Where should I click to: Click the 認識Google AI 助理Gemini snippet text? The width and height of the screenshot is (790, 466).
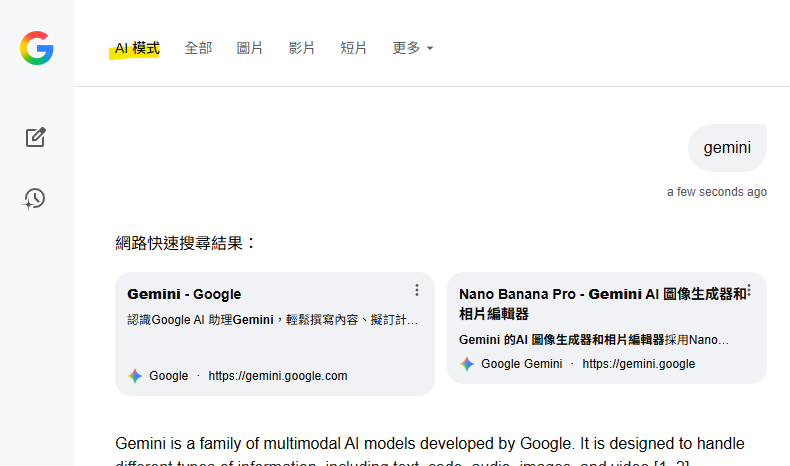click(272, 320)
